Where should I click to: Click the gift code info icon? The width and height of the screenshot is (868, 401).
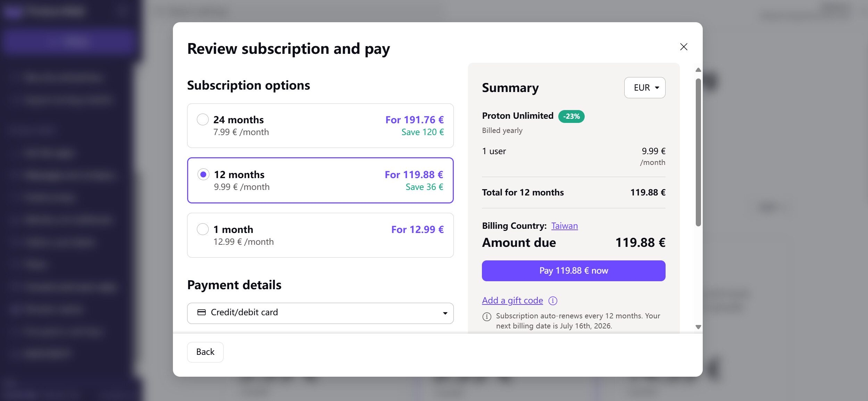(553, 301)
